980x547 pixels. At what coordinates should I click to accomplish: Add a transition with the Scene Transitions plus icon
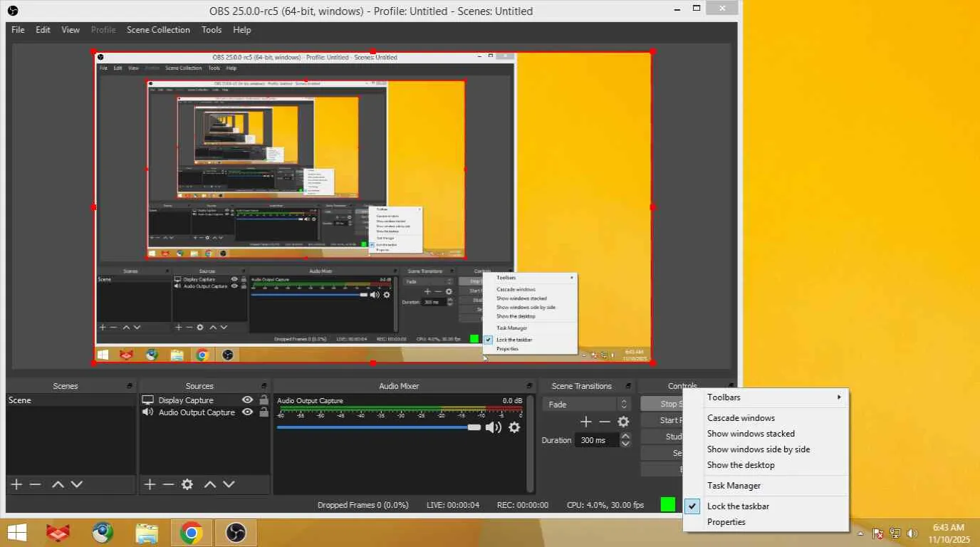[585, 422]
